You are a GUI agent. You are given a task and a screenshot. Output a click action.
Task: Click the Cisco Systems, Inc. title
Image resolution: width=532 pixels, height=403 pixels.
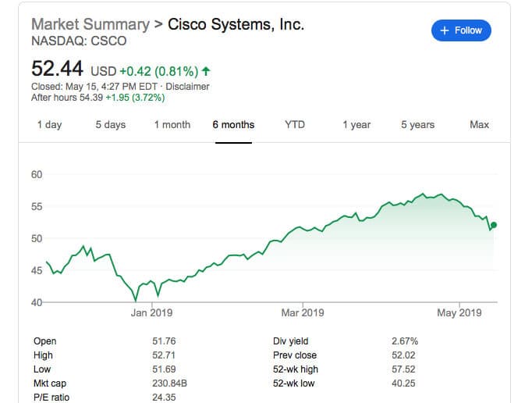click(236, 24)
